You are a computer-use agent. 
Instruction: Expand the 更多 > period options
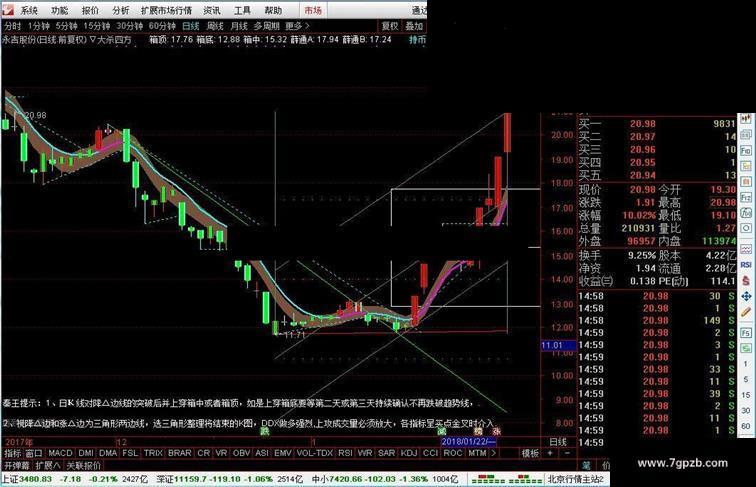pyautogui.click(x=297, y=26)
